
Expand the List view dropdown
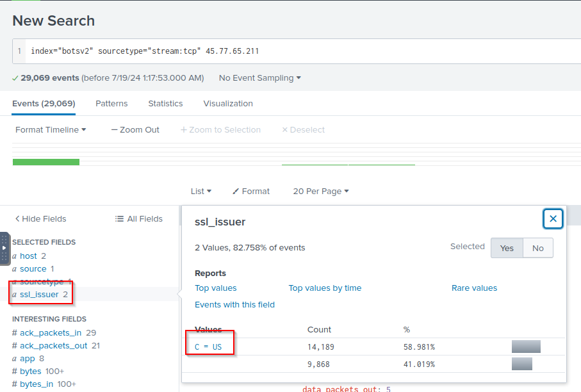click(200, 192)
